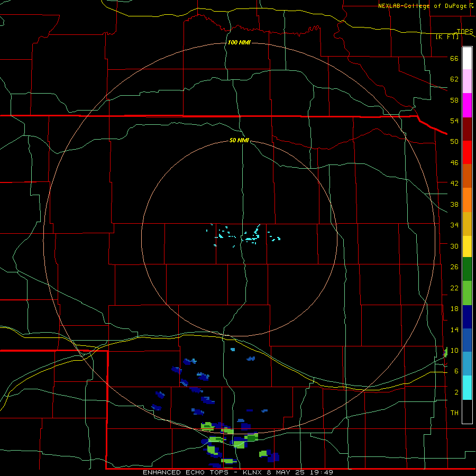Click the legend value 34
The height and width of the screenshot is (476, 476).
pos(454,225)
